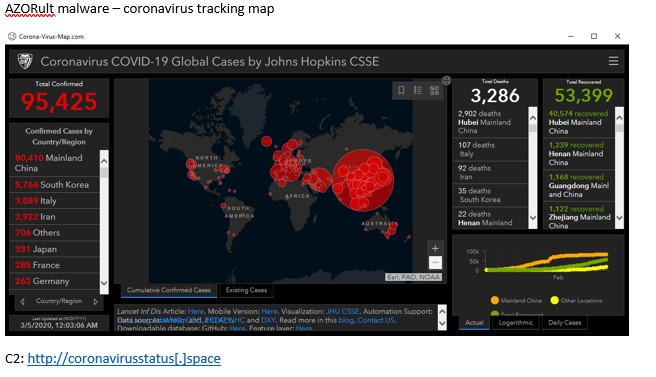This screenshot has height=377, width=656.
Task: Show the Daily Cases chart tab
Action: (x=564, y=323)
